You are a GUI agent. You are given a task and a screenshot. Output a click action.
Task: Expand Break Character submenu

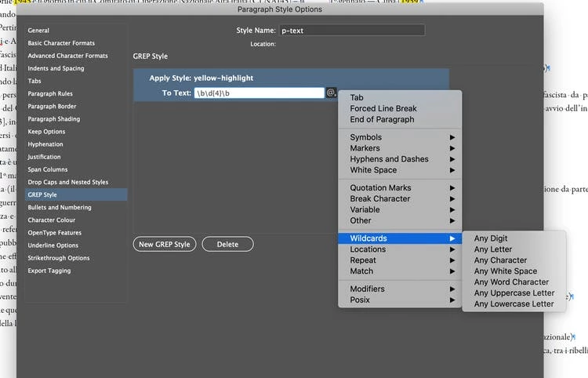pyautogui.click(x=400, y=198)
